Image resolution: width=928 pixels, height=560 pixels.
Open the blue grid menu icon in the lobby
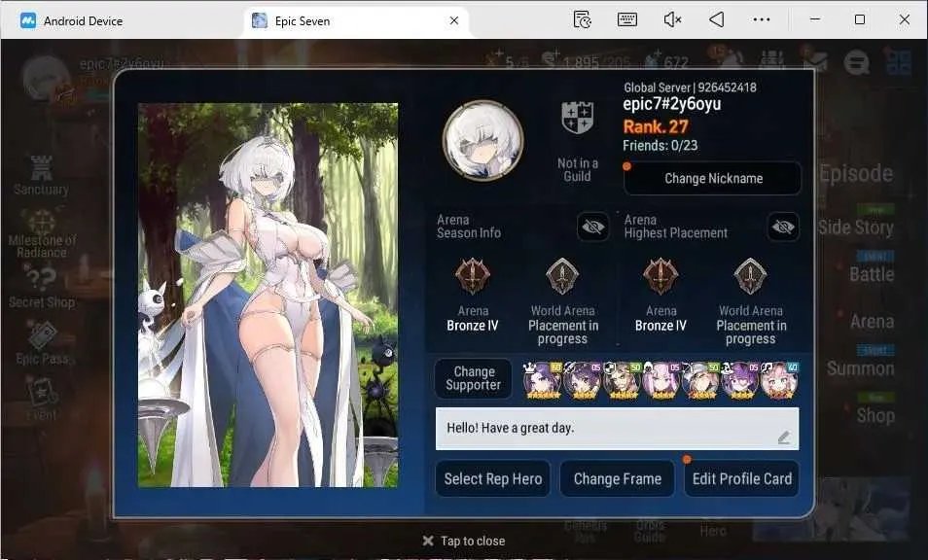tap(898, 61)
